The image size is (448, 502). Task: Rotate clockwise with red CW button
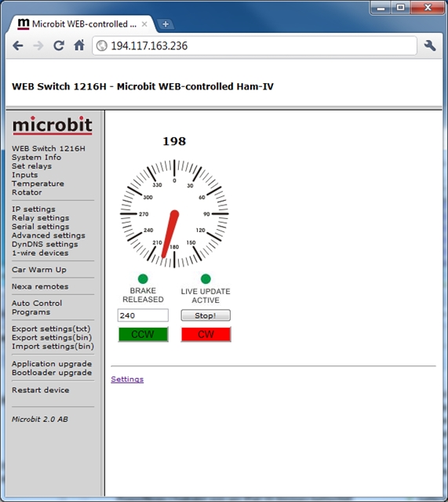tap(206, 335)
